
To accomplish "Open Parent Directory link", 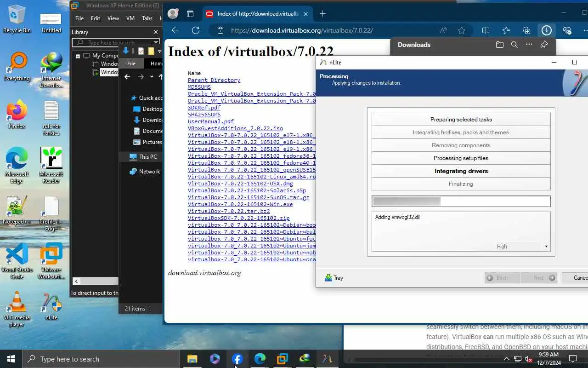I will coord(214,80).
